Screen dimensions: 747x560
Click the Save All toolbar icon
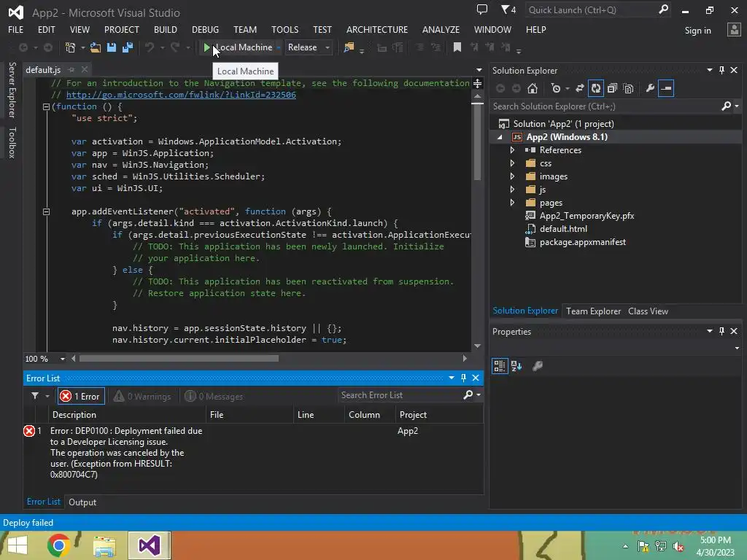pos(128,47)
